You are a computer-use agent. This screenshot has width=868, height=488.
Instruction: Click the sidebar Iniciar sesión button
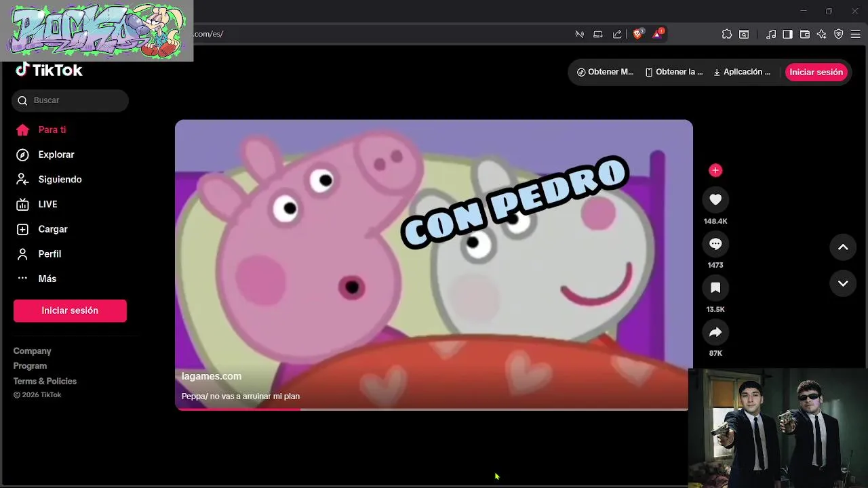point(70,310)
